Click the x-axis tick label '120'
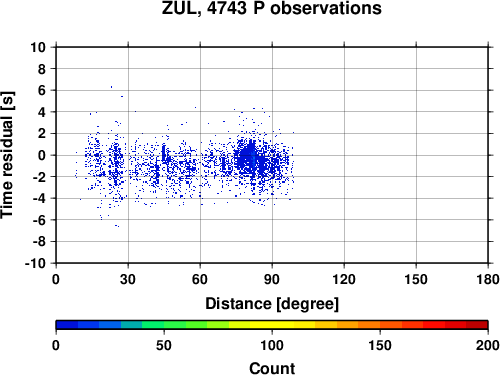 pyautogui.click(x=344, y=279)
